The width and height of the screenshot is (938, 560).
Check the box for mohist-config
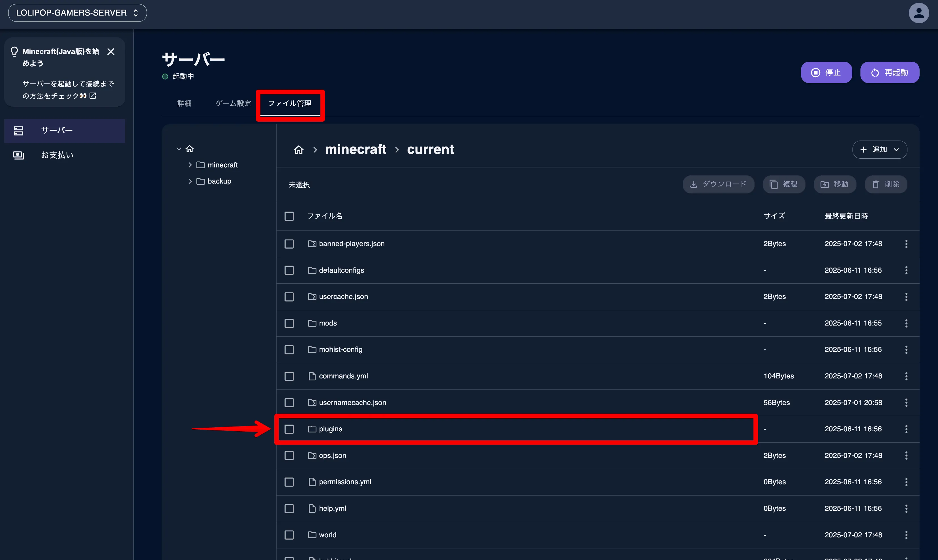[x=289, y=350]
